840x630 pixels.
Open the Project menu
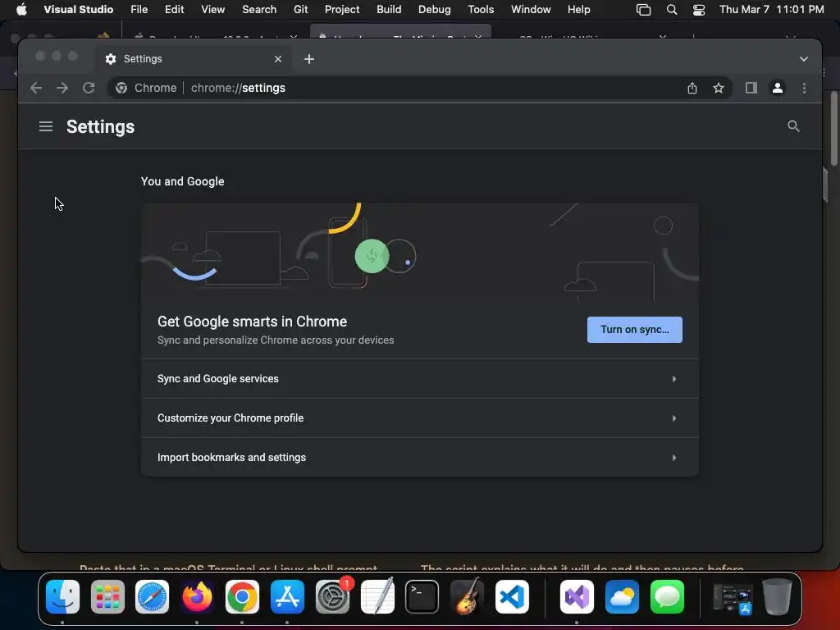(342, 9)
